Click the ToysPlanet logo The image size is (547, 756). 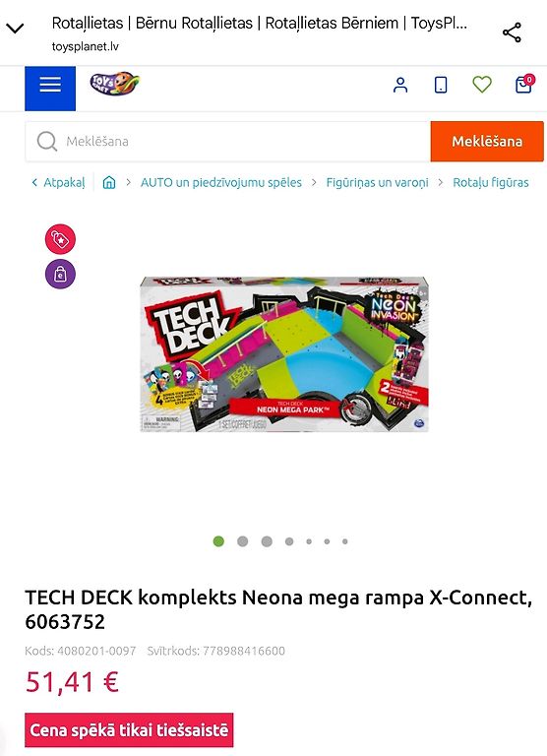point(115,84)
